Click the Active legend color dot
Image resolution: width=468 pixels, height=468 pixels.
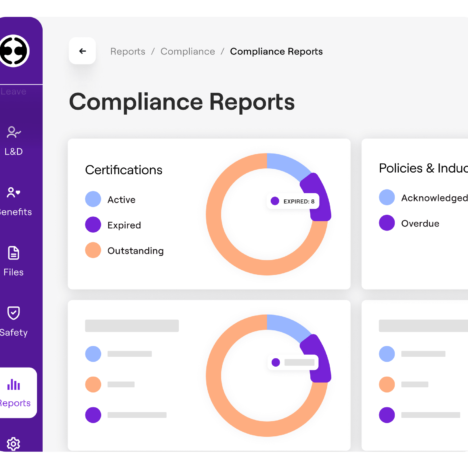(93, 199)
